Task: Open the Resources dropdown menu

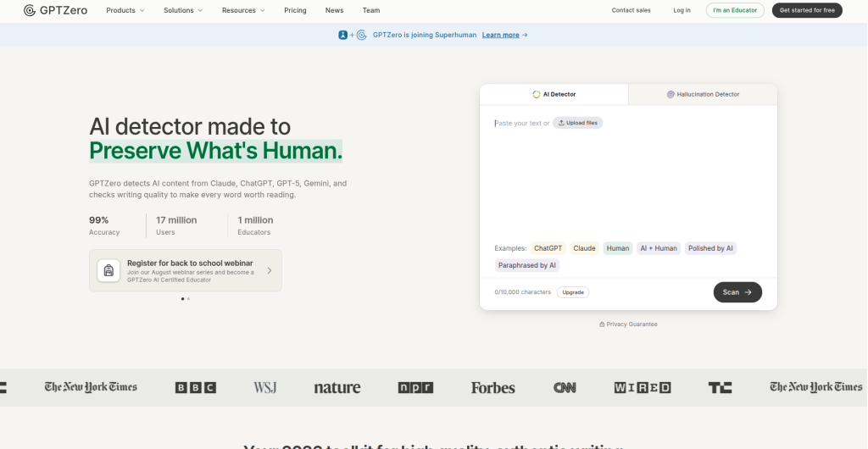Action: [243, 10]
